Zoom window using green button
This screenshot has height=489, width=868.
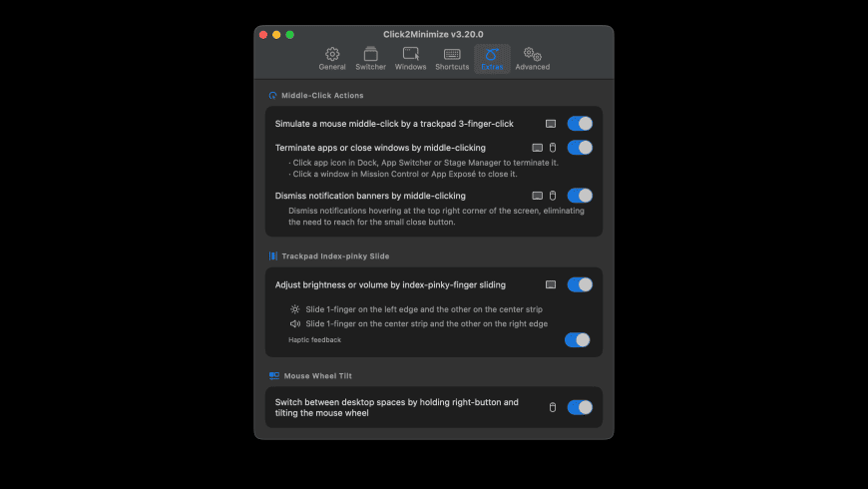click(x=289, y=34)
